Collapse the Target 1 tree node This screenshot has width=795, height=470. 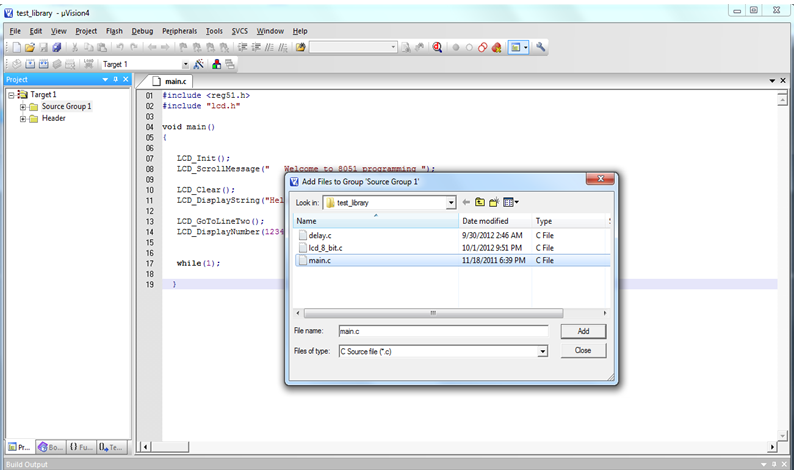pos(11,95)
